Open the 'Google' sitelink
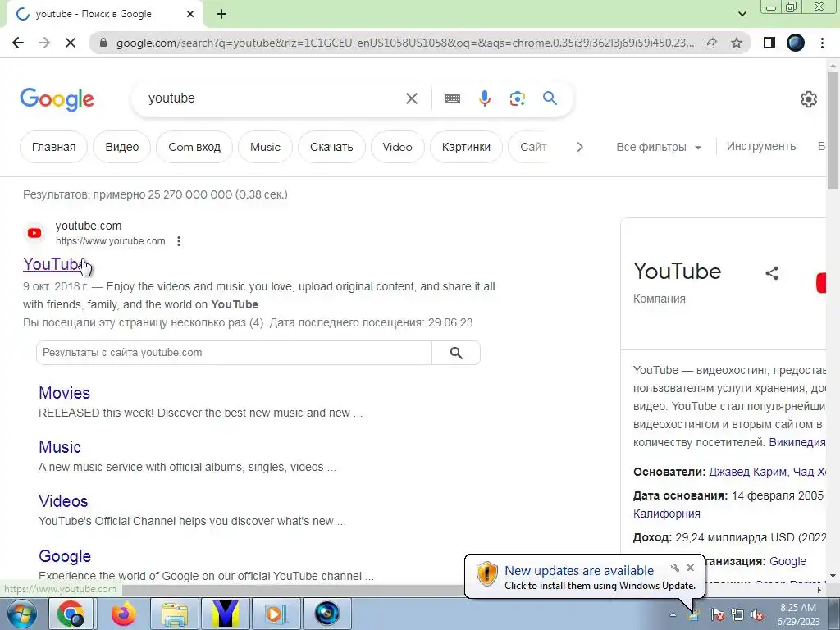Viewport: 840px width, 630px height. (x=65, y=556)
